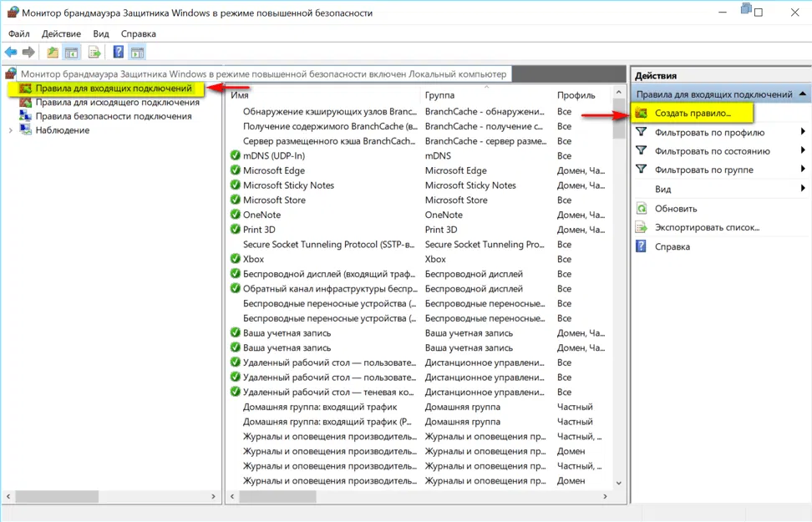The width and height of the screenshot is (812, 522).
Task: Click the rules list horizontal scrollbar thumb
Action: (x=277, y=496)
